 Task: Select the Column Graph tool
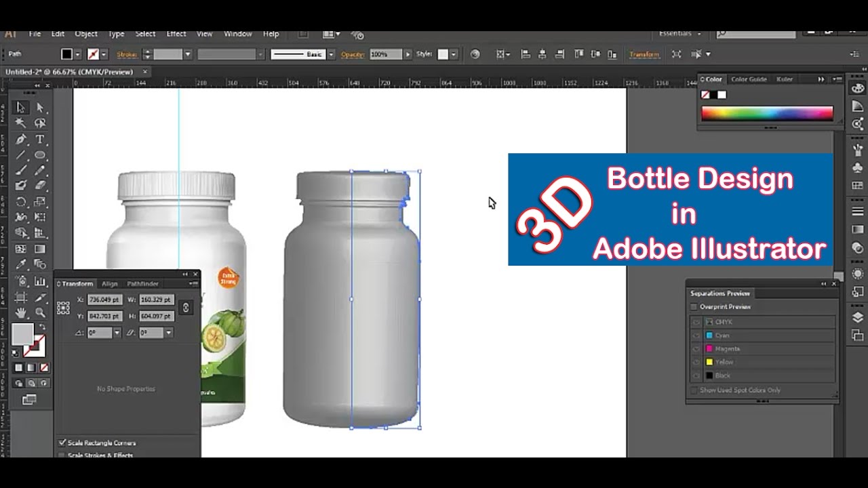[40, 281]
